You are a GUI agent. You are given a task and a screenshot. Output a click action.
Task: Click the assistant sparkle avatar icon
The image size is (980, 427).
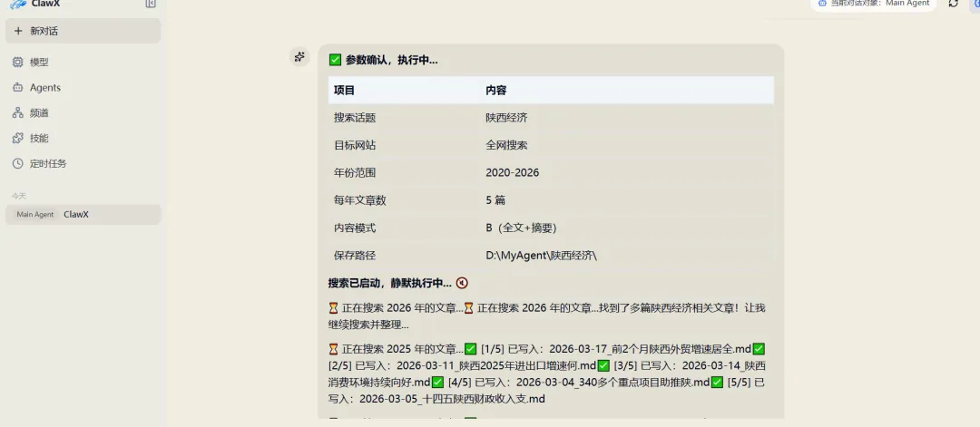299,57
